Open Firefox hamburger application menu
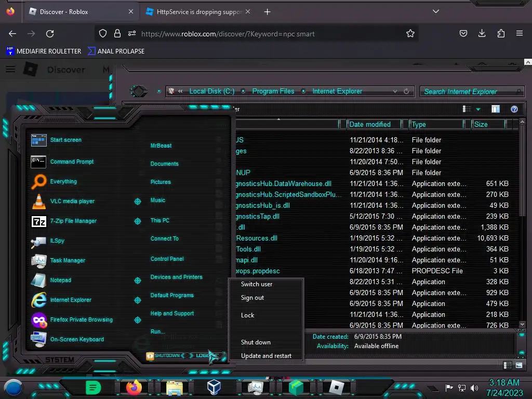Viewport: 532px width, 399px height. pyautogui.click(x=520, y=33)
